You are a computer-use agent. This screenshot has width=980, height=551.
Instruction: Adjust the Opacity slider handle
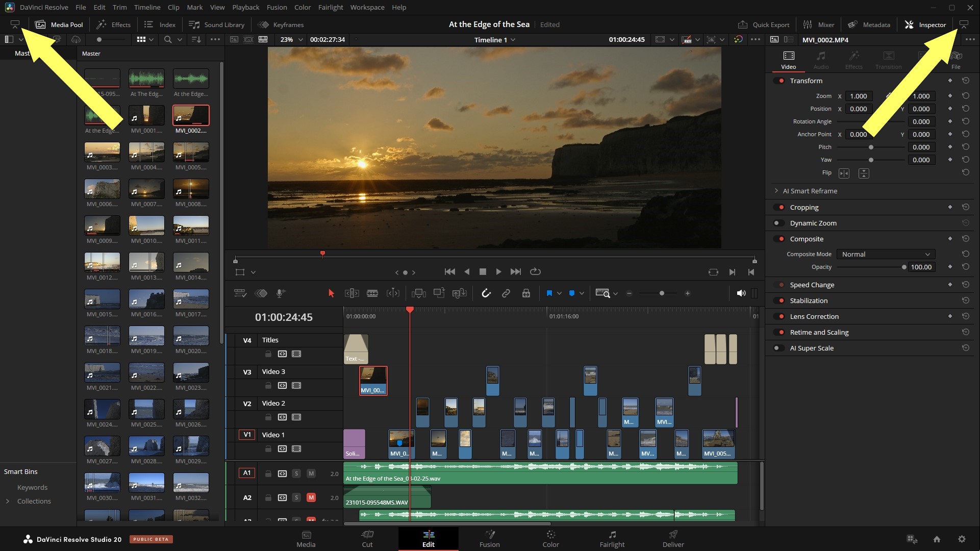click(904, 267)
